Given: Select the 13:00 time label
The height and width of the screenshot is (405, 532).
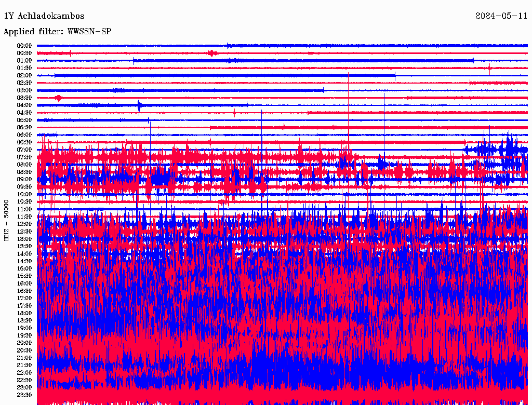Looking at the screenshot, I should 24,239.
